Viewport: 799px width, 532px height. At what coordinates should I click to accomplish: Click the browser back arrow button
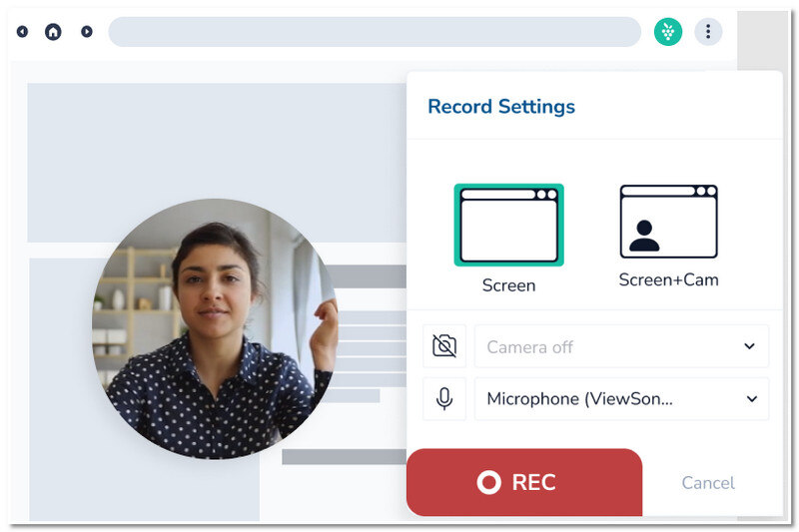[22, 32]
